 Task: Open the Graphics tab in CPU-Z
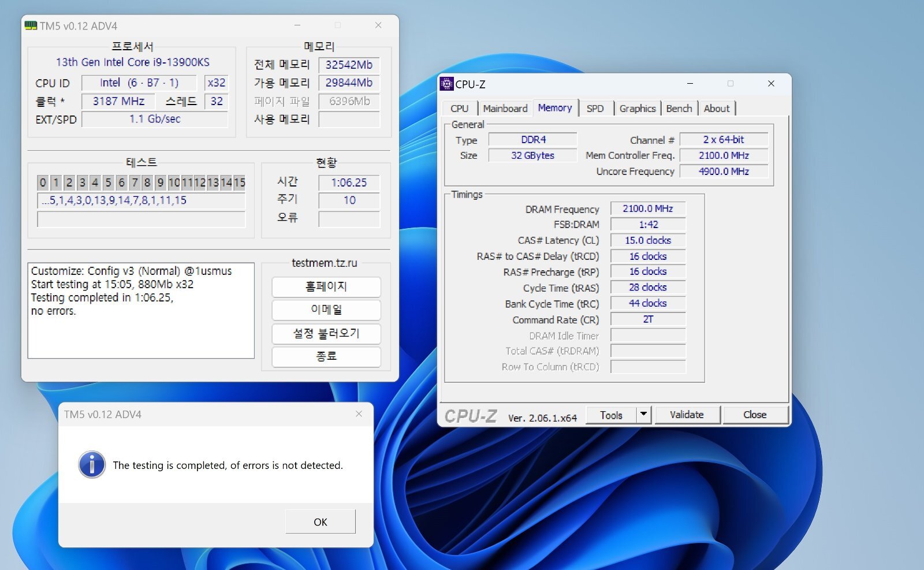[x=638, y=109]
